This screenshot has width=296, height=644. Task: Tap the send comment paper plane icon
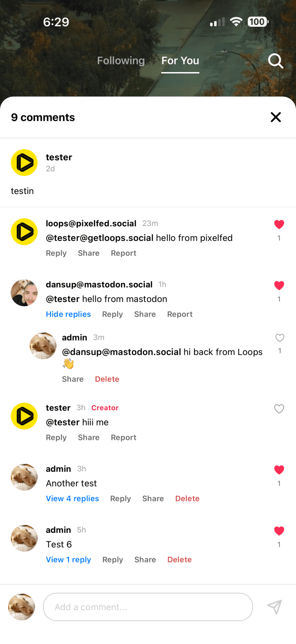[274, 607]
